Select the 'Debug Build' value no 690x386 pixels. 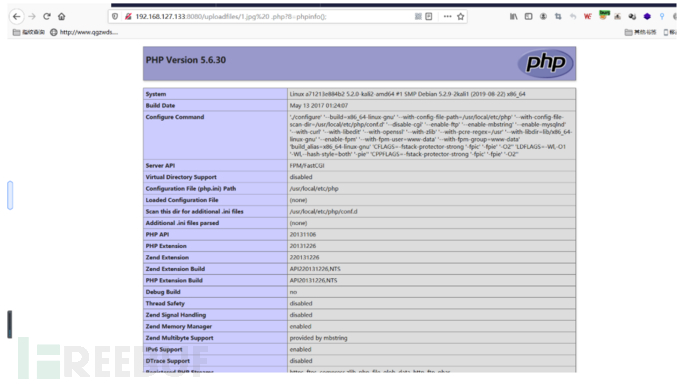[x=293, y=292]
